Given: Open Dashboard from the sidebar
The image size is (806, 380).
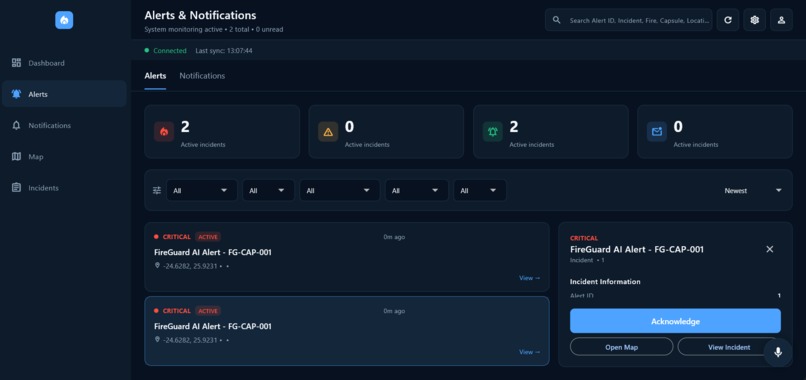Looking at the screenshot, I should [x=64, y=63].
